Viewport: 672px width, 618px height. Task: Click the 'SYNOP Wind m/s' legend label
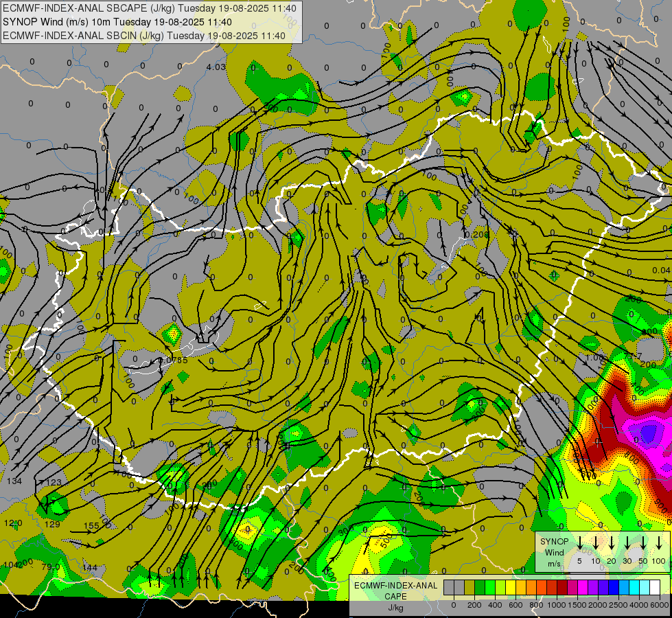pyautogui.click(x=554, y=552)
